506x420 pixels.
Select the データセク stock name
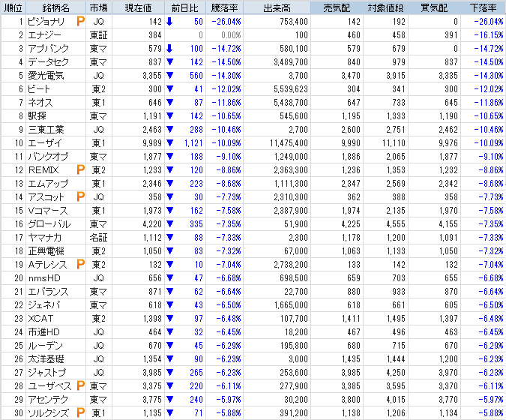pos(49,61)
